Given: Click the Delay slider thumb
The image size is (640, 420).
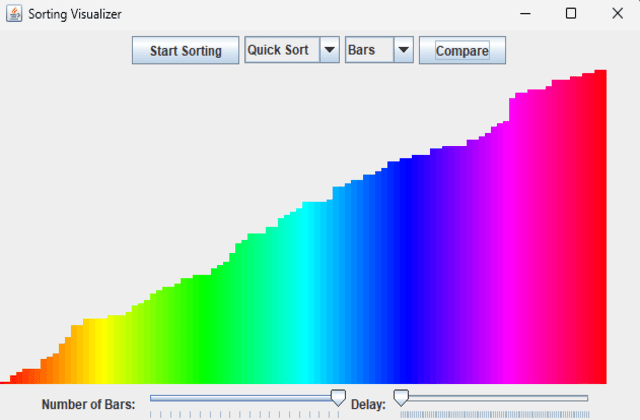Looking at the screenshot, I should point(401,398).
